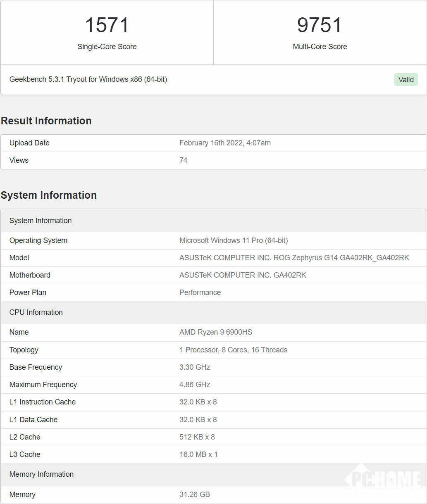Click the Views count value 74
This screenshot has height=504, width=427.
point(183,160)
